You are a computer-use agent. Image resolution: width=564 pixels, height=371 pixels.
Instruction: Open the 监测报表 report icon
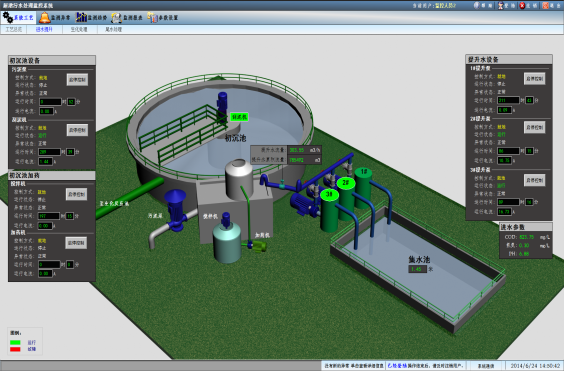[x=117, y=17]
